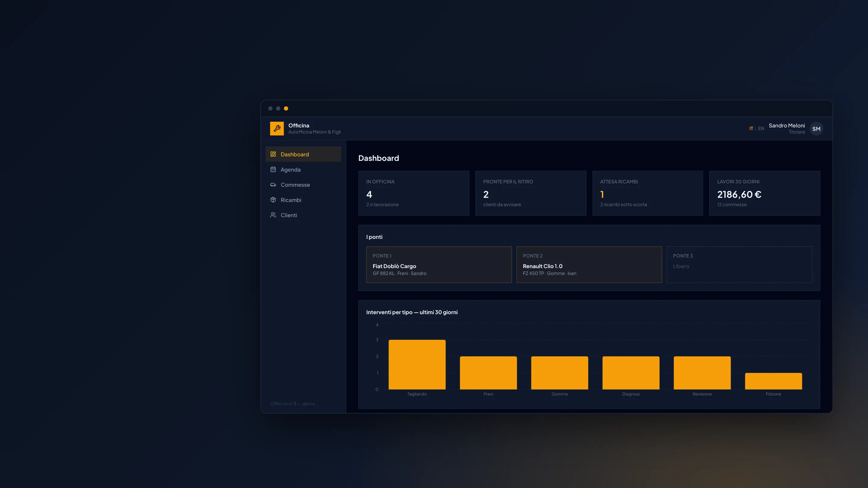This screenshot has width=868, height=488.
Task: Click 'Officina v1.8 — demo' footer text
Action: 292,404
